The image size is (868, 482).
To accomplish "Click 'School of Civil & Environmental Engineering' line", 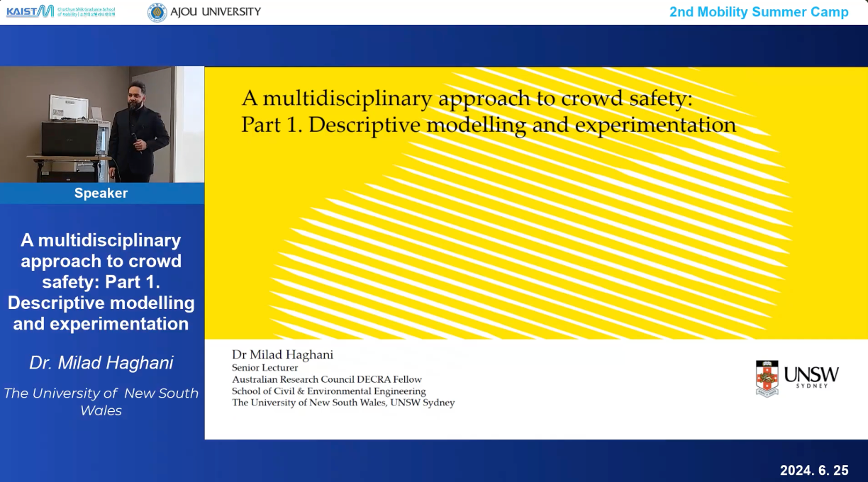I will pyautogui.click(x=328, y=391).
